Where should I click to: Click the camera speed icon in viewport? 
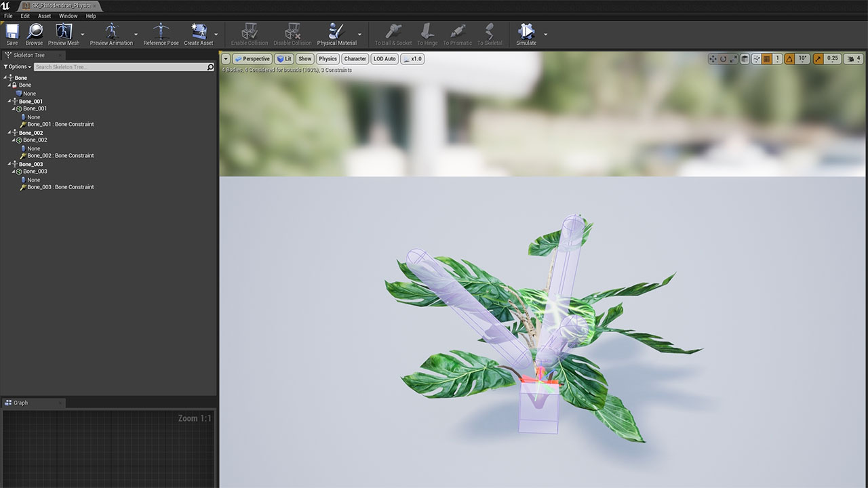[x=850, y=59]
